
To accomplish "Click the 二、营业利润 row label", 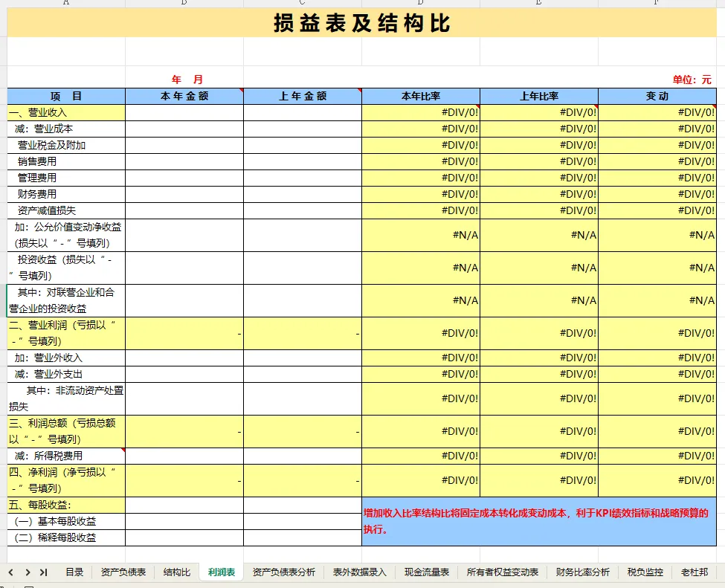I will tap(66, 333).
